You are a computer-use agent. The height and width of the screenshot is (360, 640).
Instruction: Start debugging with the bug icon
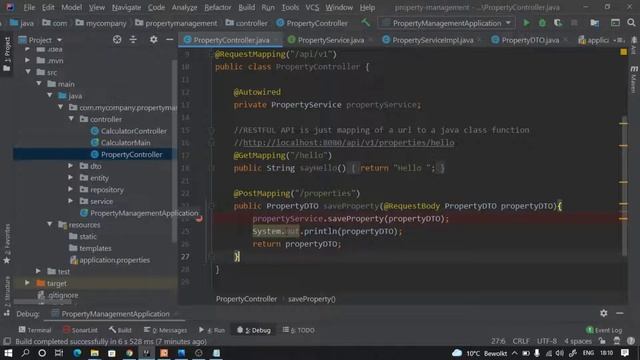tap(542, 23)
